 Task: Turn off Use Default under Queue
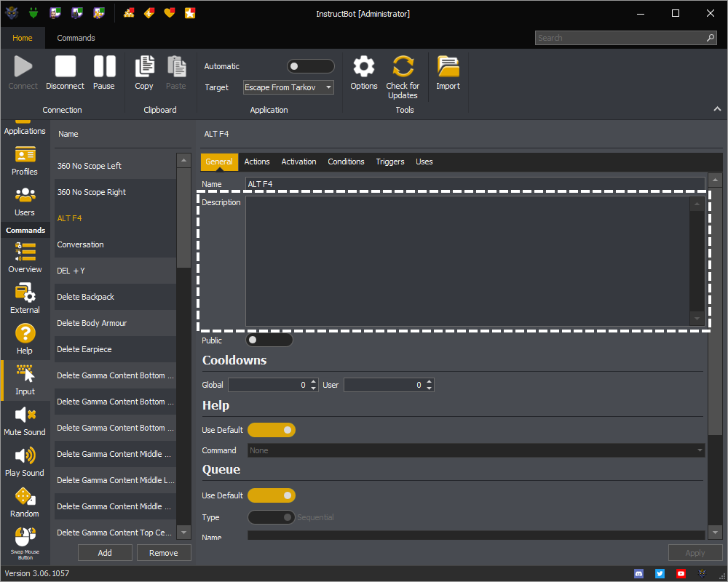pos(271,495)
